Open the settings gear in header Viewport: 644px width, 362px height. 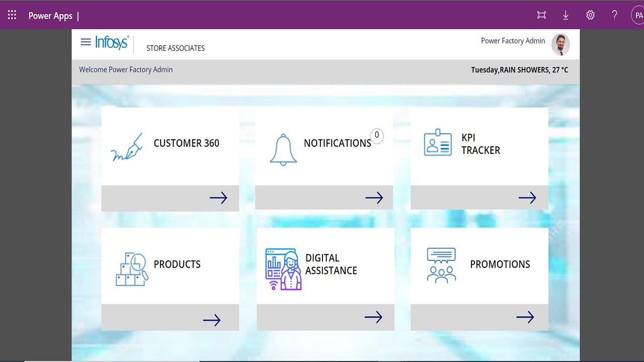pos(590,15)
